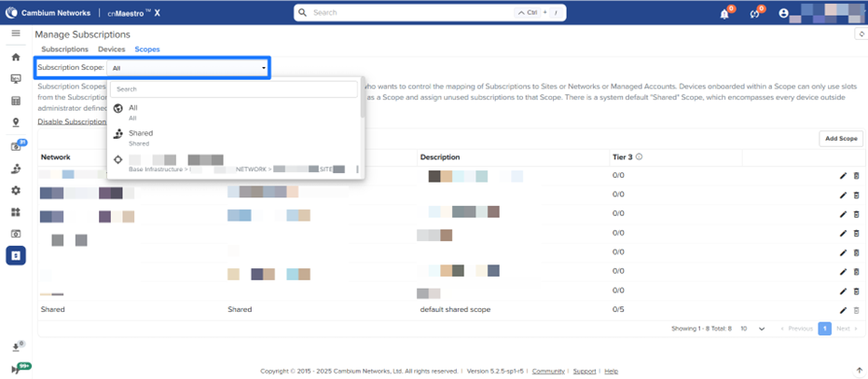The width and height of the screenshot is (868, 379).
Task: Edit the Shared scope with pencil icon
Action: tap(843, 309)
